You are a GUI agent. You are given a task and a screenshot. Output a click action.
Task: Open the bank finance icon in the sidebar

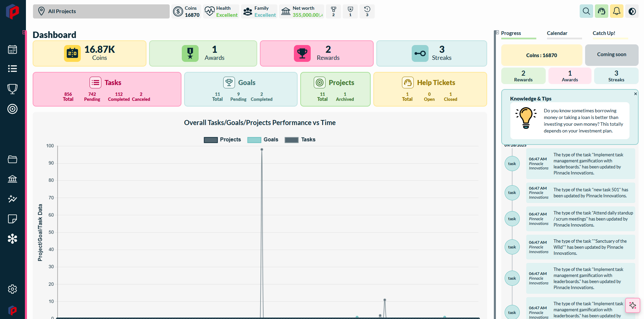(x=12, y=179)
